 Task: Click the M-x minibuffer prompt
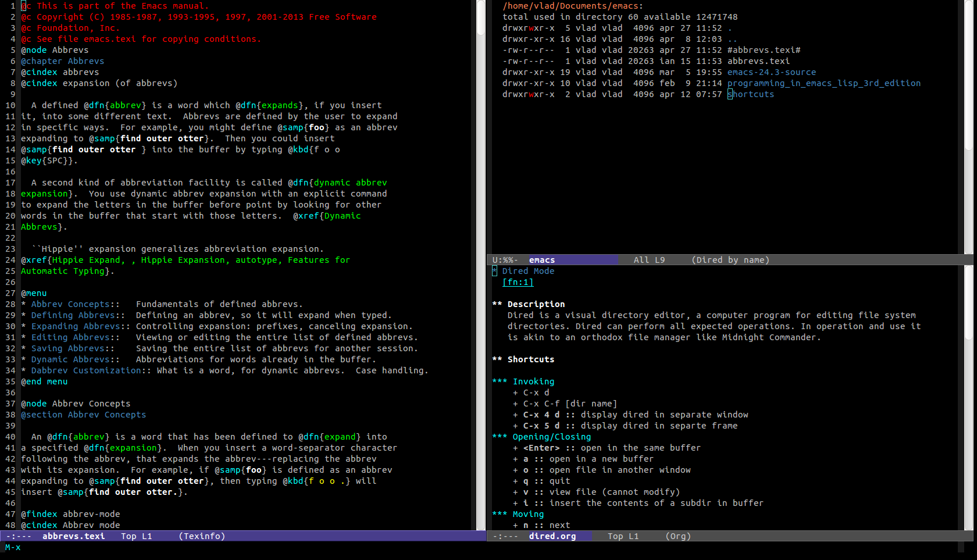[13, 547]
